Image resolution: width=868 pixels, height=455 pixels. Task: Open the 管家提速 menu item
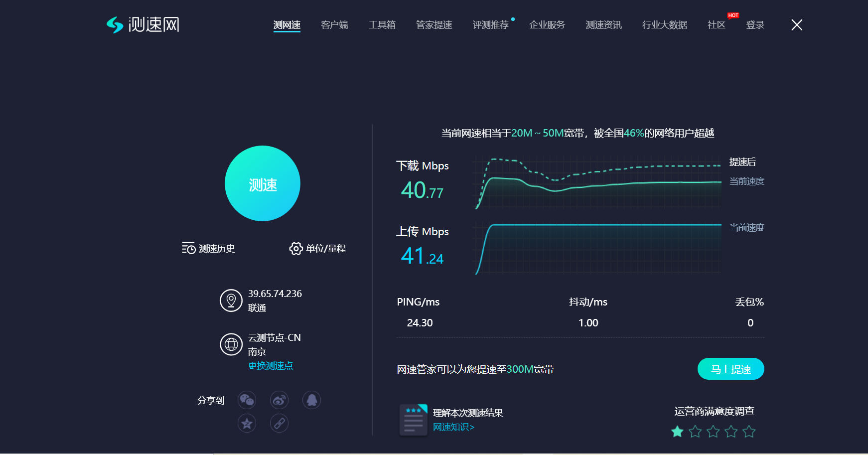tap(434, 25)
